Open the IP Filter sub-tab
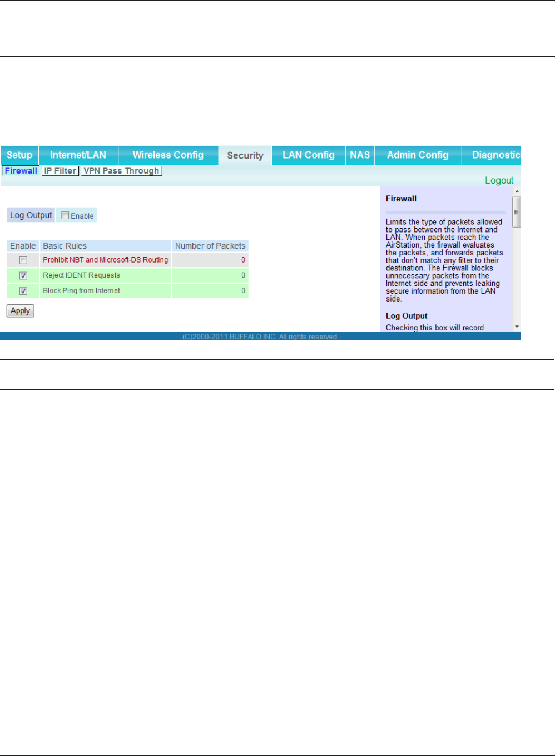The image size is (555, 756). (x=61, y=171)
